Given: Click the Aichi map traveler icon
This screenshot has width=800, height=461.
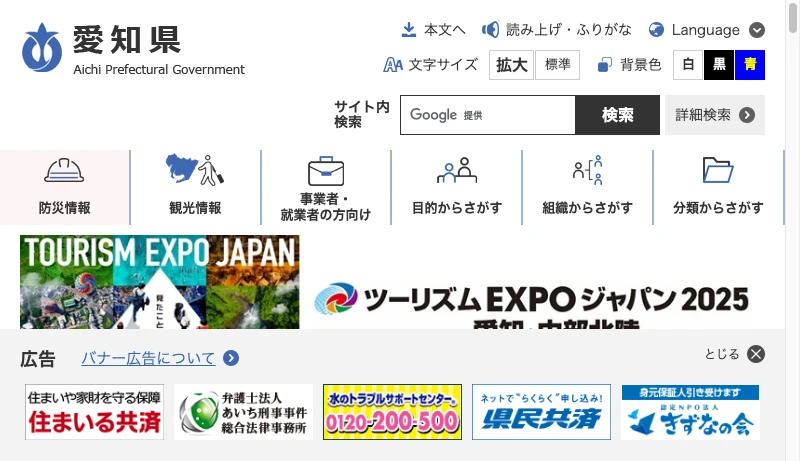Looking at the screenshot, I should pyautogui.click(x=195, y=169).
